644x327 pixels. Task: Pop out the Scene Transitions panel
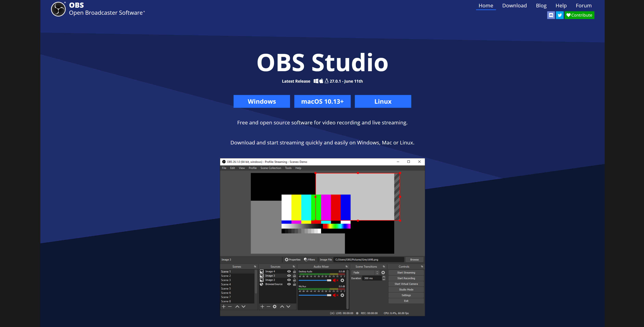point(384,267)
